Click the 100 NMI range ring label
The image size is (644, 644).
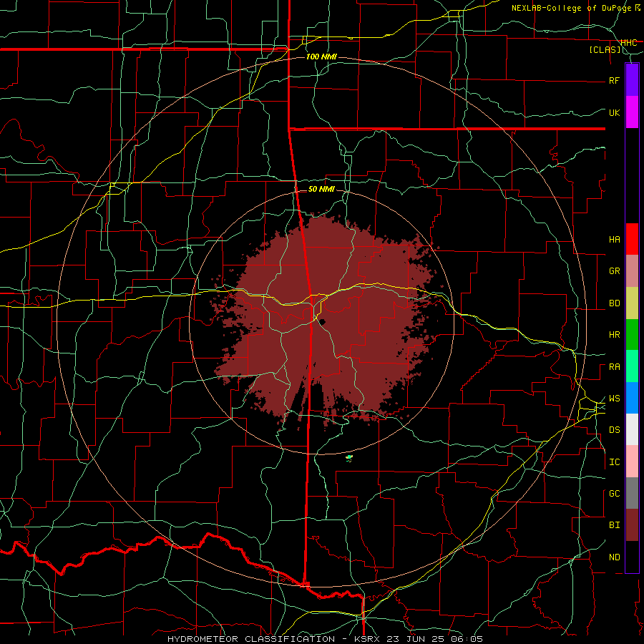[321, 57]
